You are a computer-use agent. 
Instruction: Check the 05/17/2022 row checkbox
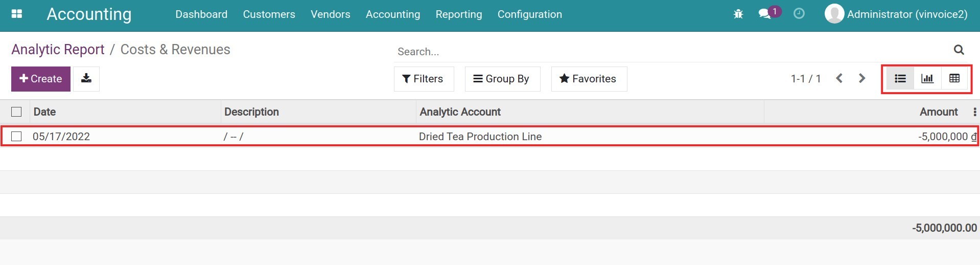pos(16,136)
